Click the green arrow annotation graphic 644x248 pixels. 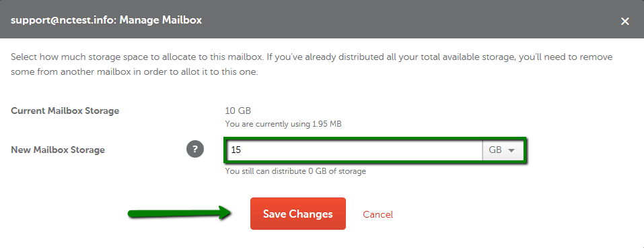pyautogui.click(x=180, y=213)
